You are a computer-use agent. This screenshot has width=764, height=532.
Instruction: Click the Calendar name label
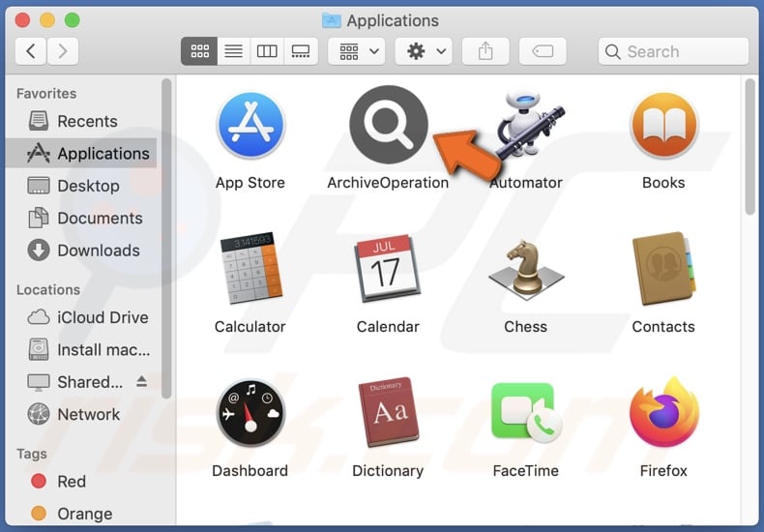388,326
